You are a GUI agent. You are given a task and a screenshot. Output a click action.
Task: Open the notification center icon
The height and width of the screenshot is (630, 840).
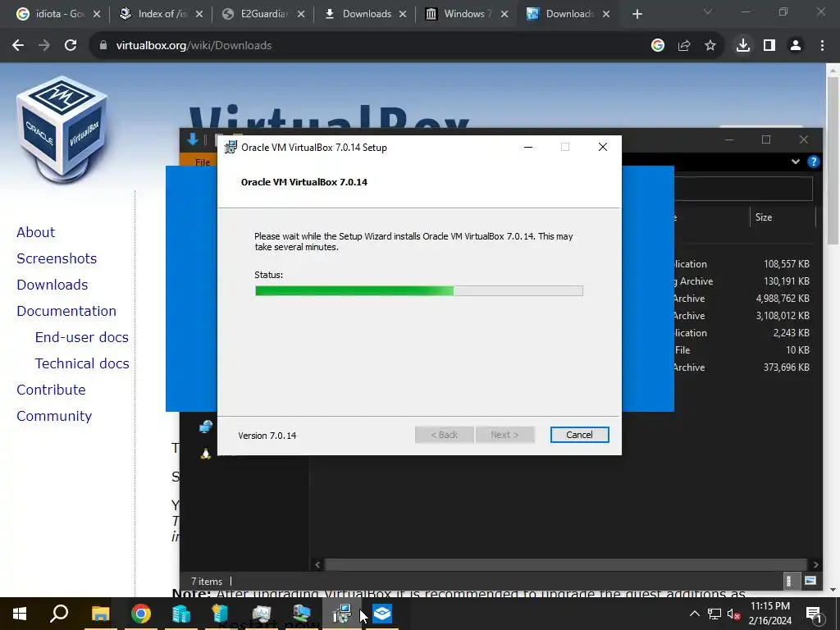tap(813, 614)
